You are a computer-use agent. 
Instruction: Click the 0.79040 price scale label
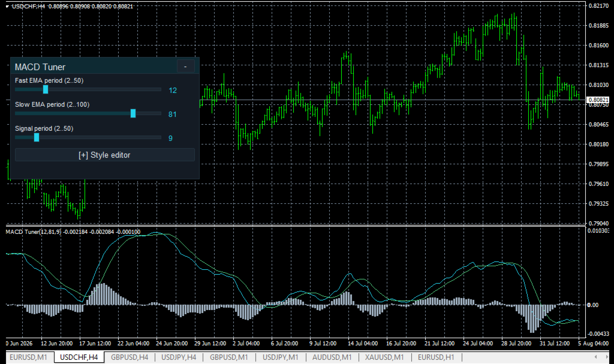599,223
